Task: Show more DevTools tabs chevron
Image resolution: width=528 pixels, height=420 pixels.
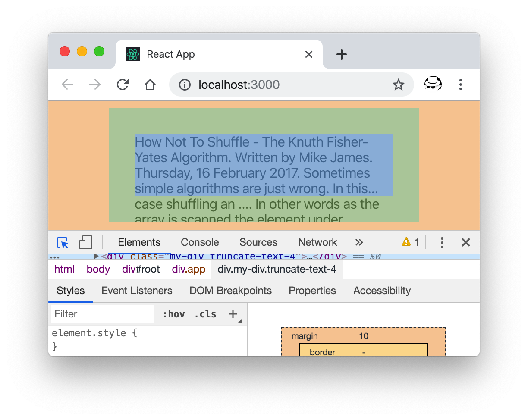Action: tap(359, 242)
